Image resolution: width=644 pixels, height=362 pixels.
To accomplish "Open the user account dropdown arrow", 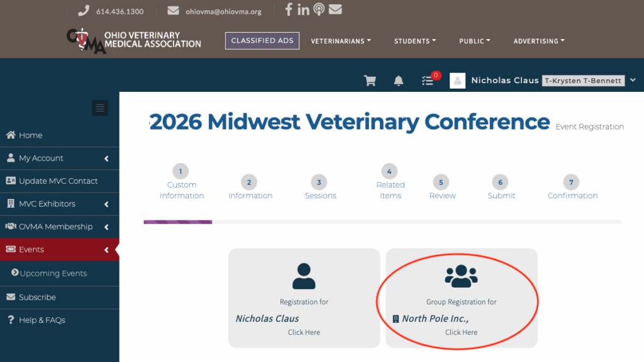I will pyautogui.click(x=633, y=80).
